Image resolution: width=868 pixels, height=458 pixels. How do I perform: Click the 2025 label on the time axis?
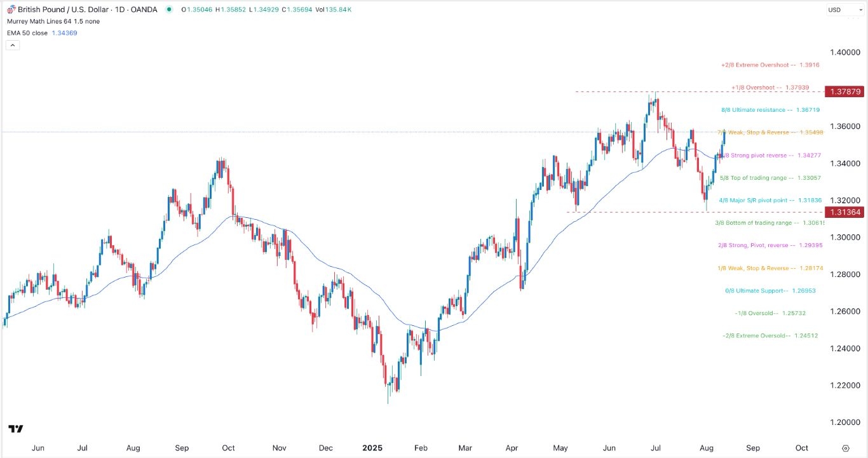click(x=373, y=448)
